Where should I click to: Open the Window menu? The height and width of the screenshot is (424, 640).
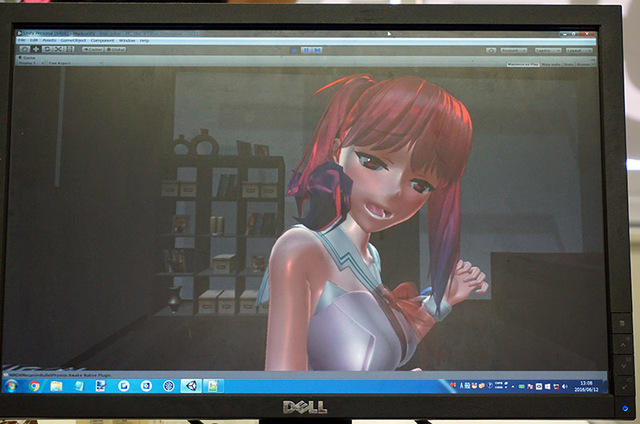(x=127, y=40)
